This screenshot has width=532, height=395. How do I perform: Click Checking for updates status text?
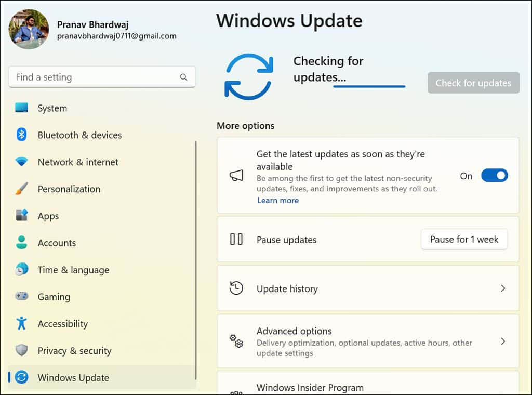tap(328, 69)
